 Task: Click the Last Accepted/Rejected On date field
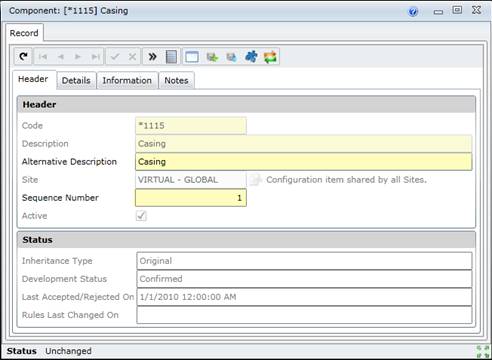(304, 297)
